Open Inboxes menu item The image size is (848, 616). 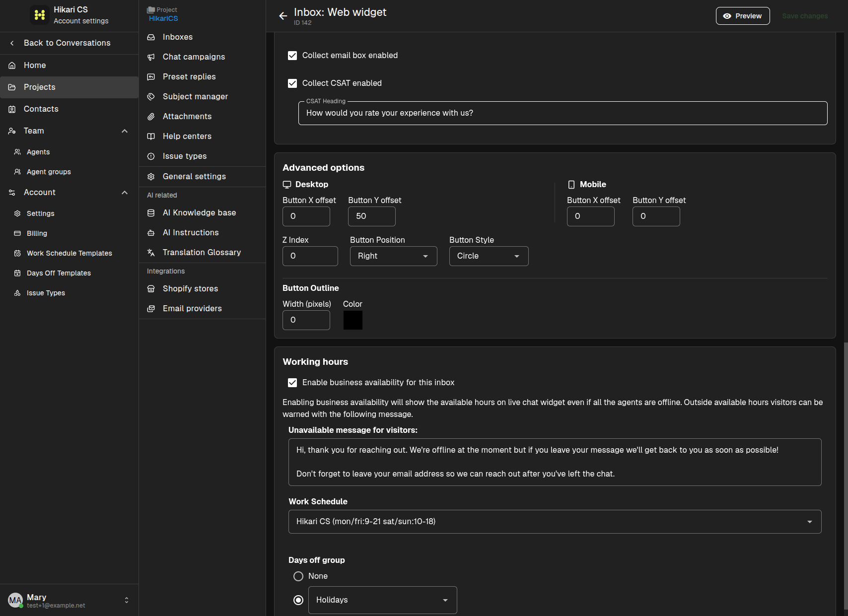click(x=202, y=37)
